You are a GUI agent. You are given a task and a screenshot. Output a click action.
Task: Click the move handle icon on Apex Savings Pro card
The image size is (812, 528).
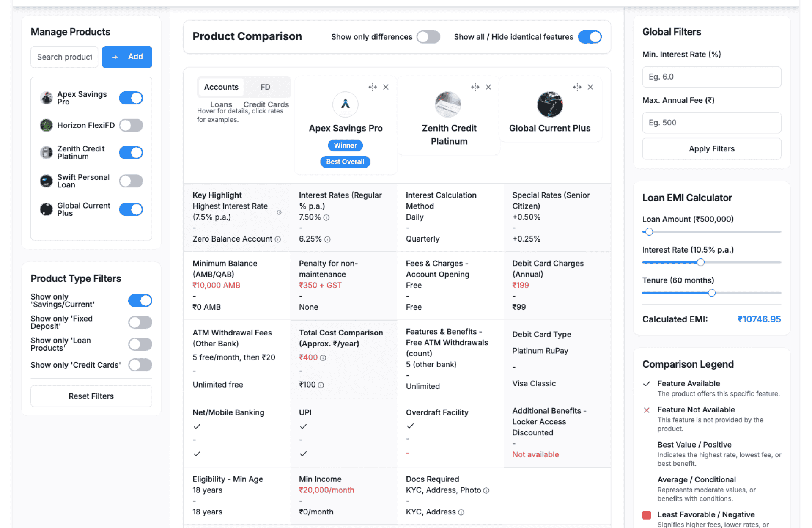pos(372,87)
